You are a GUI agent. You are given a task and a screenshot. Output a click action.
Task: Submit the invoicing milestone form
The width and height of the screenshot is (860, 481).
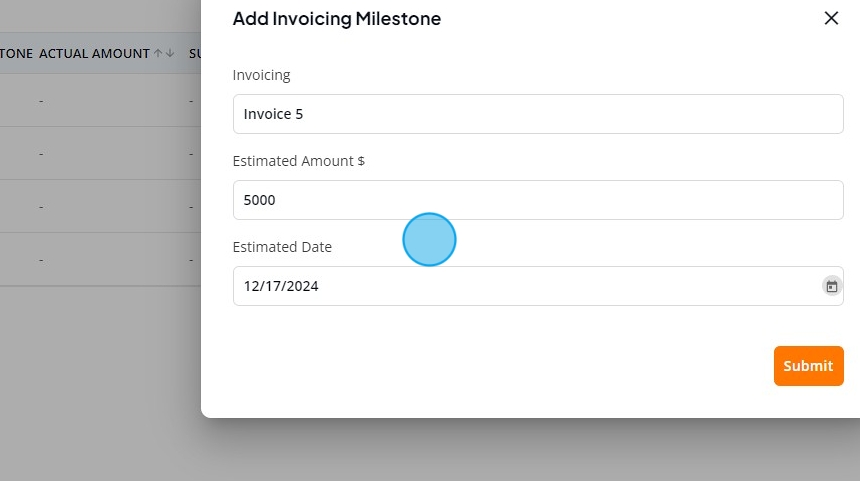tap(808, 366)
